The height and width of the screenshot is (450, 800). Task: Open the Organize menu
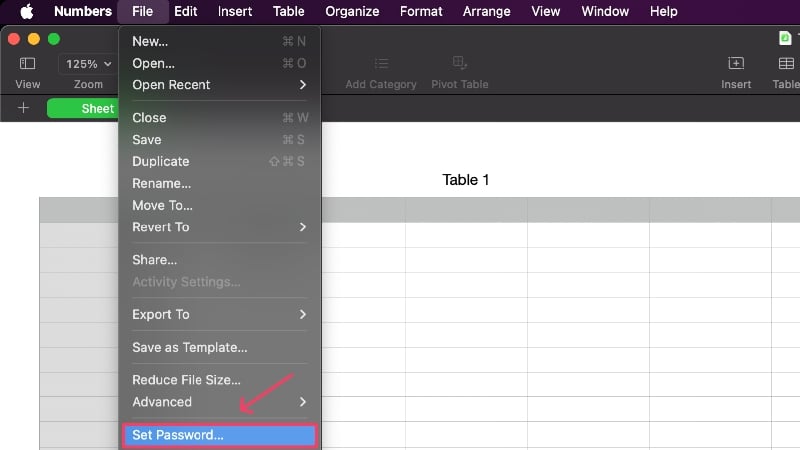tap(352, 11)
